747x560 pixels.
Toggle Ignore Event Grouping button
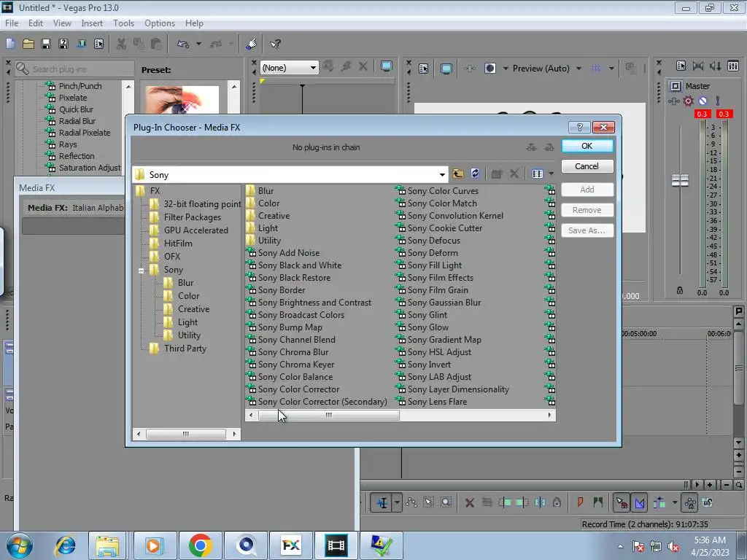pyautogui.click(x=708, y=502)
